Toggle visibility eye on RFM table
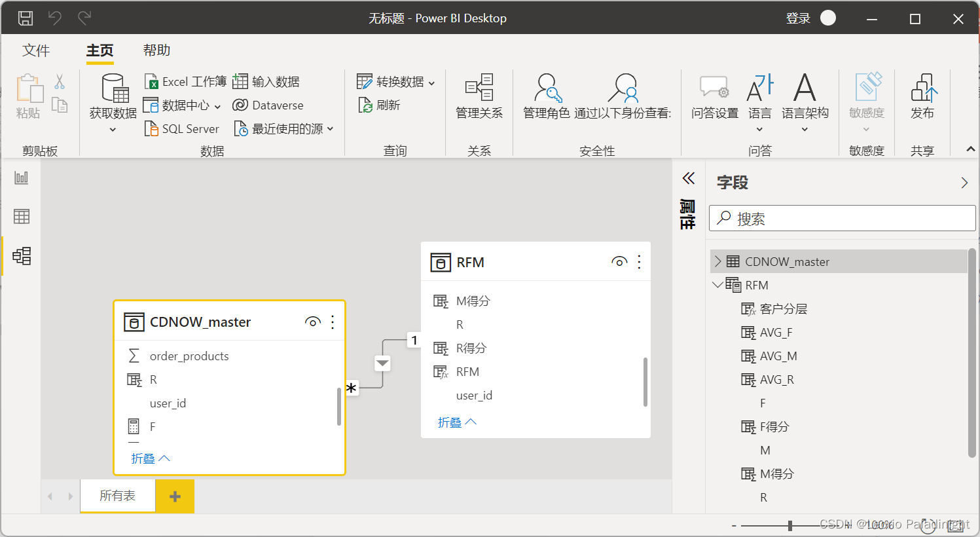Screen dimensions: 980x537 619,262
